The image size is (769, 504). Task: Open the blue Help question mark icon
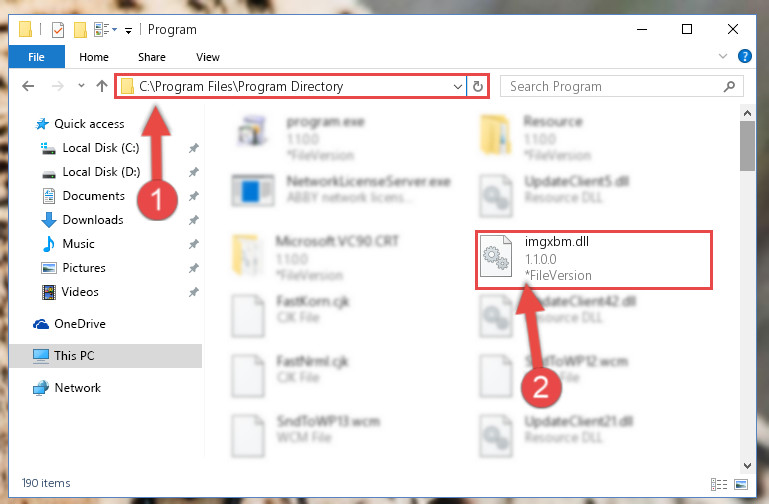[744, 56]
